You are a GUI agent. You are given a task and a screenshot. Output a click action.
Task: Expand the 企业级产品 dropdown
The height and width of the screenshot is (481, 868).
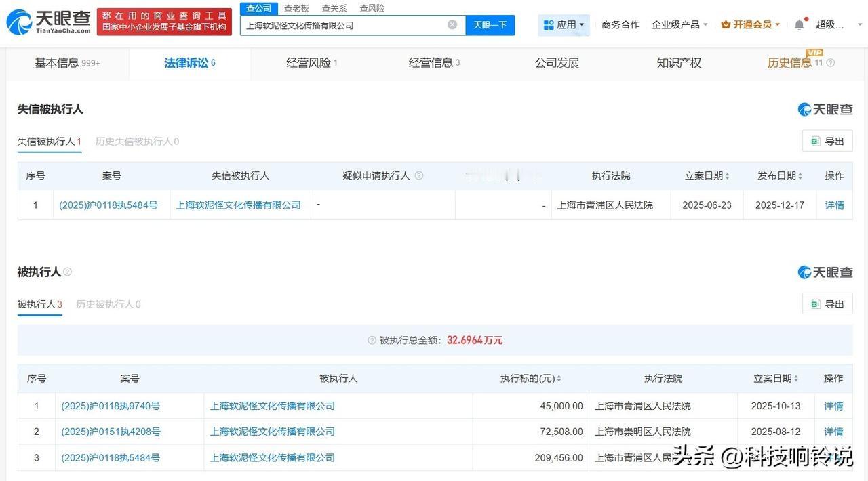coord(705,25)
